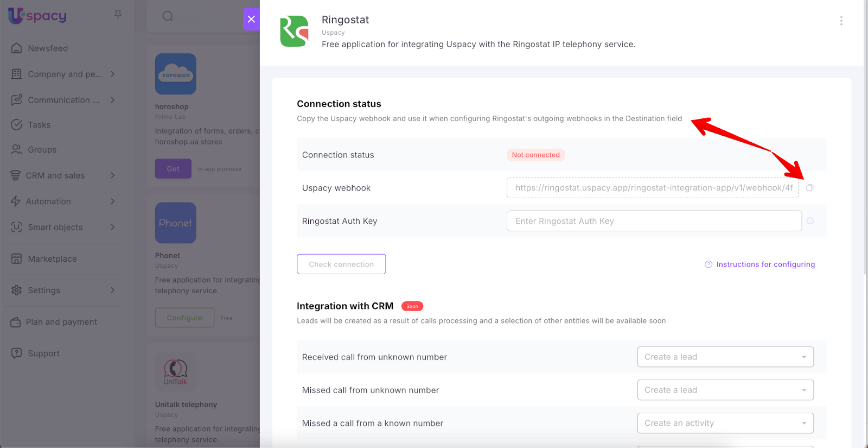The width and height of the screenshot is (868, 448).
Task: Open Support in the sidebar
Action: point(43,354)
